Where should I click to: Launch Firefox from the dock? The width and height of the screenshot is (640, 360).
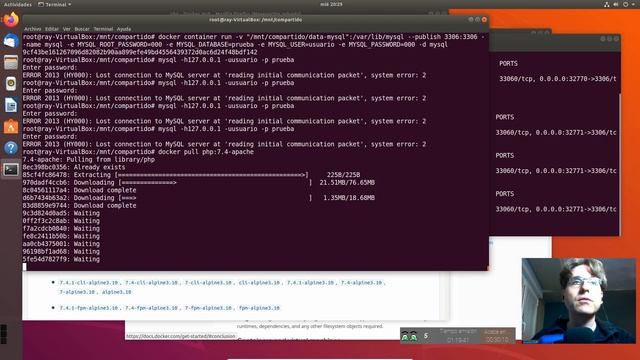point(11,20)
